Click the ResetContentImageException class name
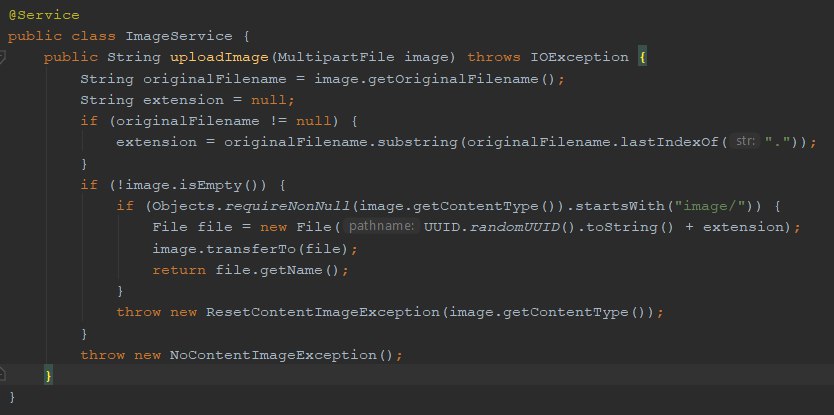 click(322, 312)
